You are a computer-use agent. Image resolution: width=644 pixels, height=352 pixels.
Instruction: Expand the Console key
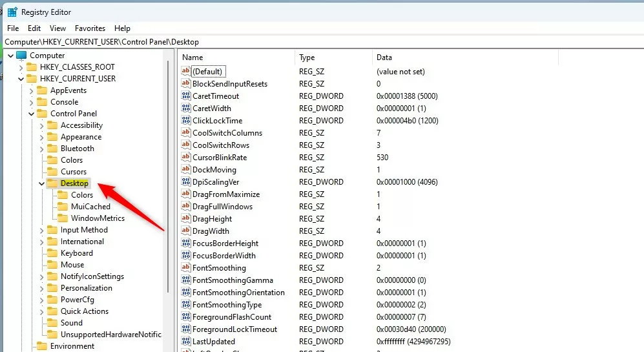click(x=31, y=102)
